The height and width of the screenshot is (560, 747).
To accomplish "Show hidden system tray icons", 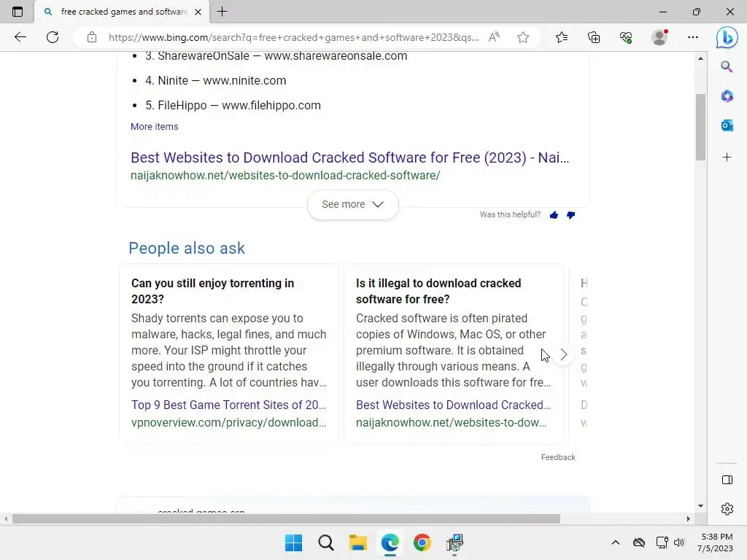I will 616,542.
